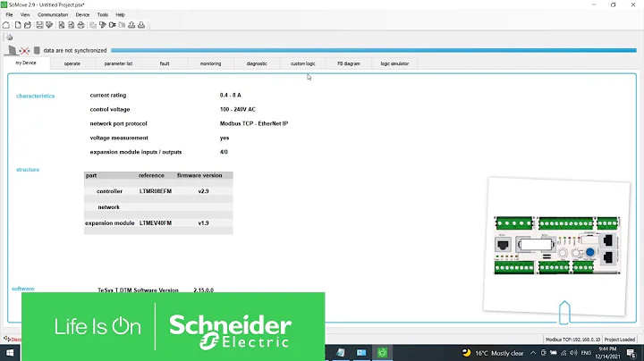Click the expansion module reference LTMEV40FM
Viewport: 644px width, 361px height.
pos(156,223)
